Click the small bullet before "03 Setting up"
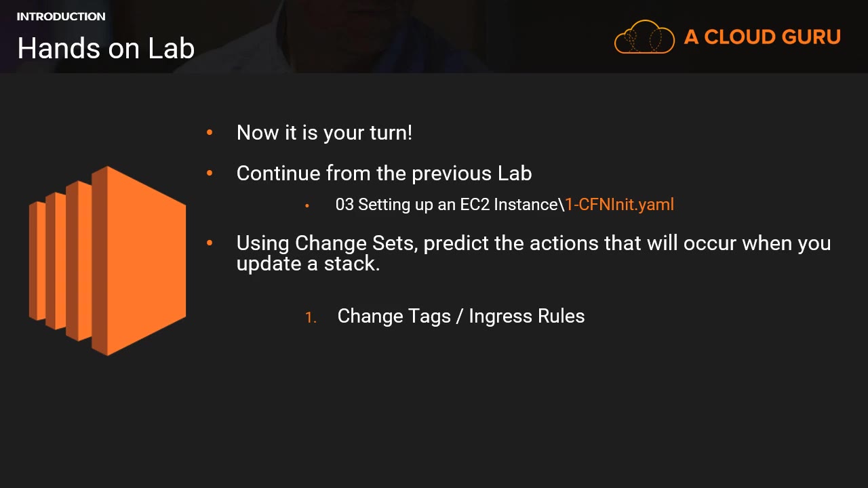The width and height of the screenshot is (868, 488). (307, 205)
